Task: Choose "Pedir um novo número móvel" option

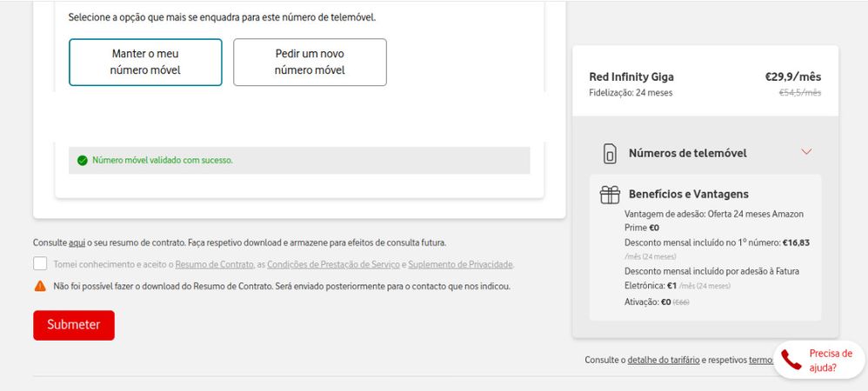Action: [x=310, y=62]
